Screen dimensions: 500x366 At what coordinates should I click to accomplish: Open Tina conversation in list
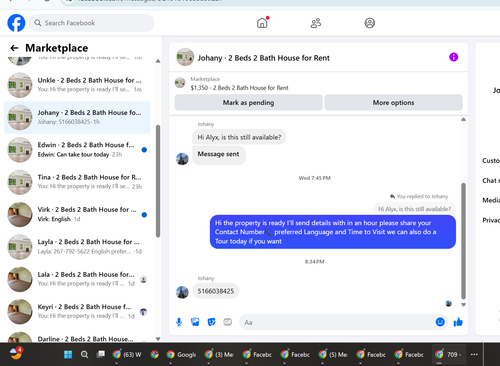tap(77, 182)
